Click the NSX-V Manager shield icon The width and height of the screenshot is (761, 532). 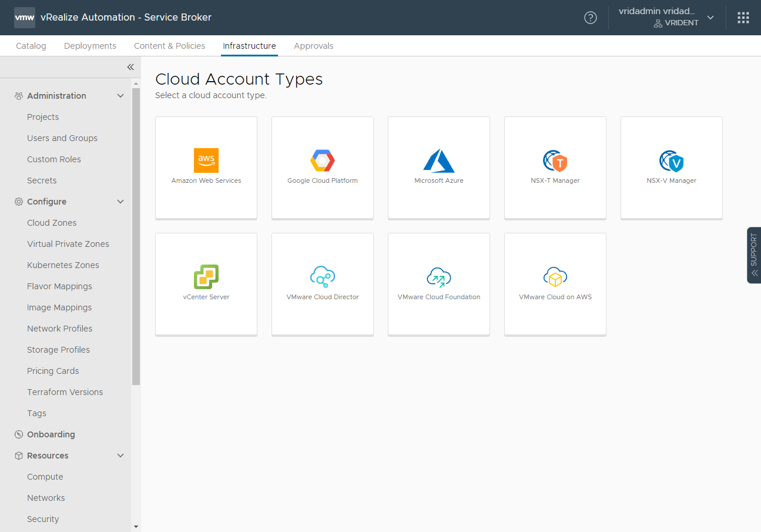672,160
